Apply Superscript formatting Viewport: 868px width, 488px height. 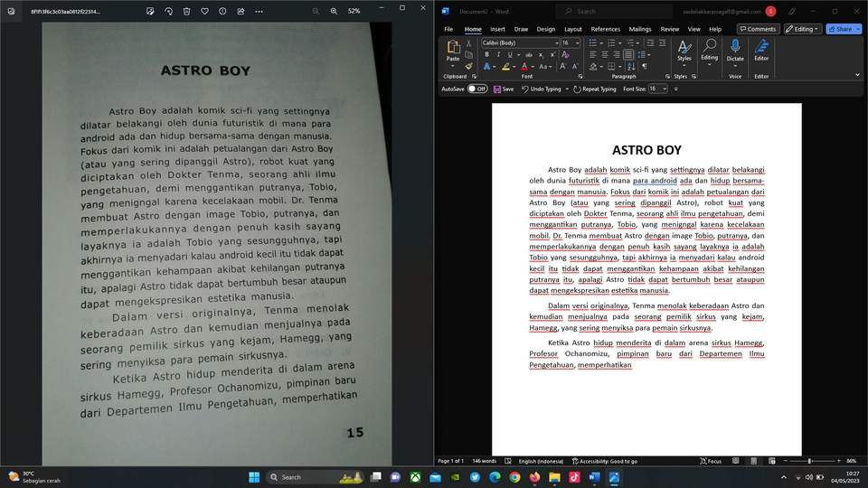point(552,55)
